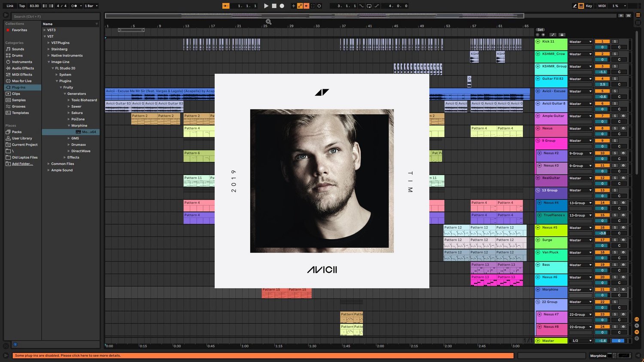Toggle Key Map Mode switch

(x=589, y=6)
